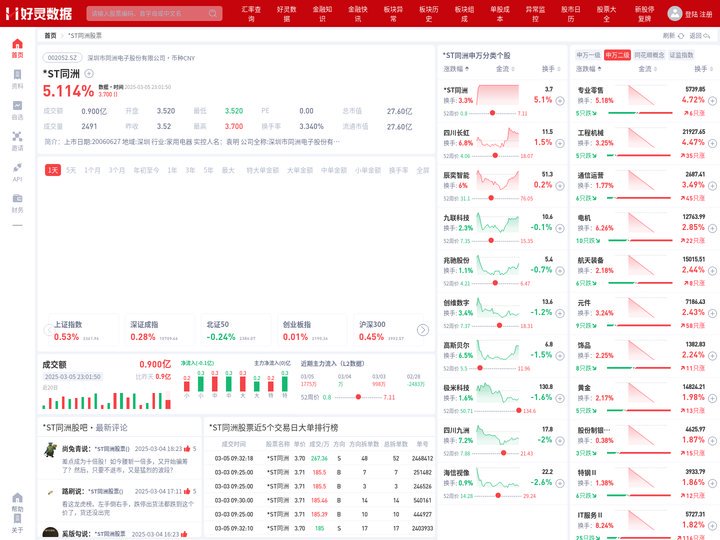Click plus icon in 通信运营 row
The image size is (720, 540).
tap(712, 186)
